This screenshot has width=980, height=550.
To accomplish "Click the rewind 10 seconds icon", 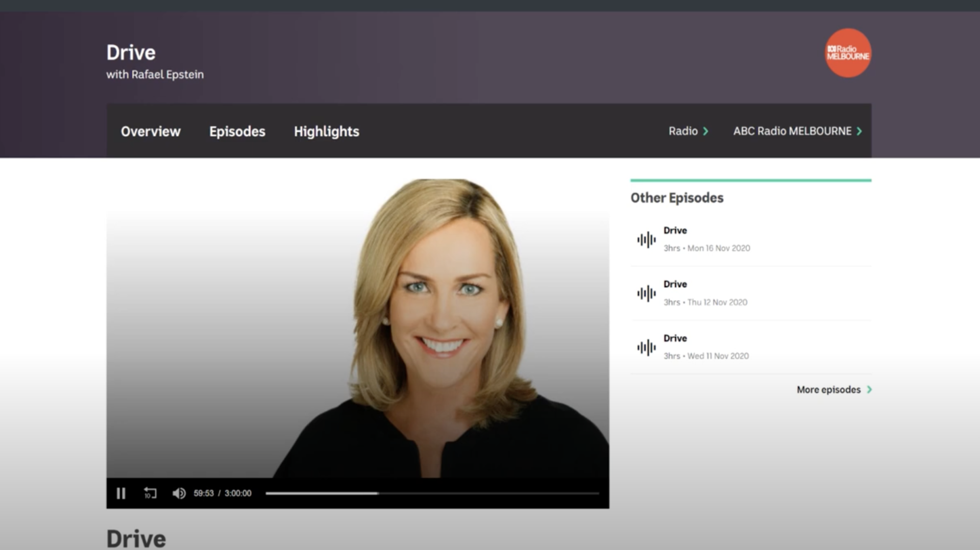I will [150, 493].
